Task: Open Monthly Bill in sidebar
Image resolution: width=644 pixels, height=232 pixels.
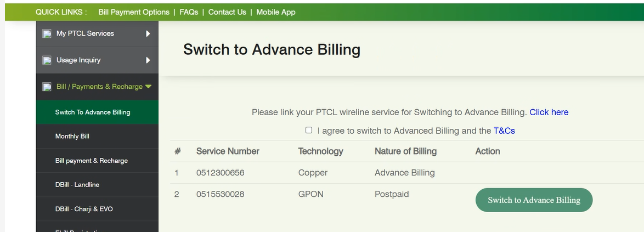Action: point(72,136)
